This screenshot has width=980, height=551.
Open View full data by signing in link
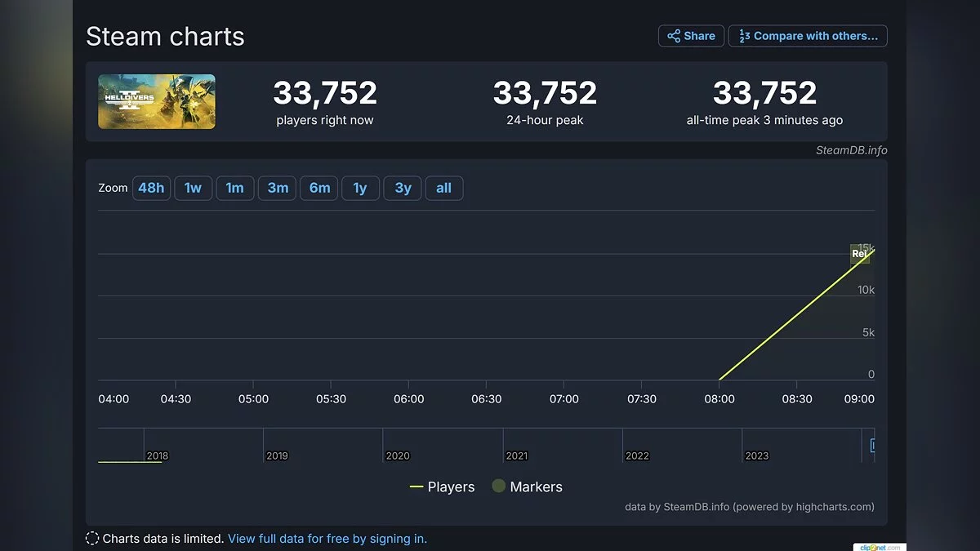[327, 539]
